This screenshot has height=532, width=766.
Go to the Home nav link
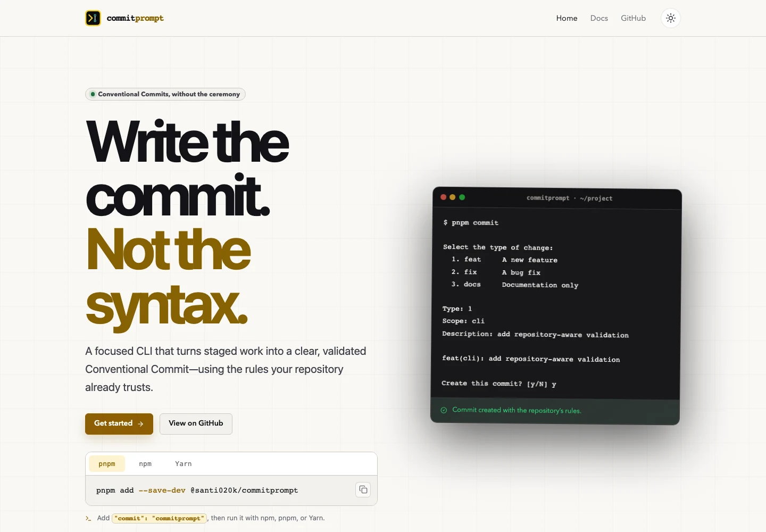567,18
